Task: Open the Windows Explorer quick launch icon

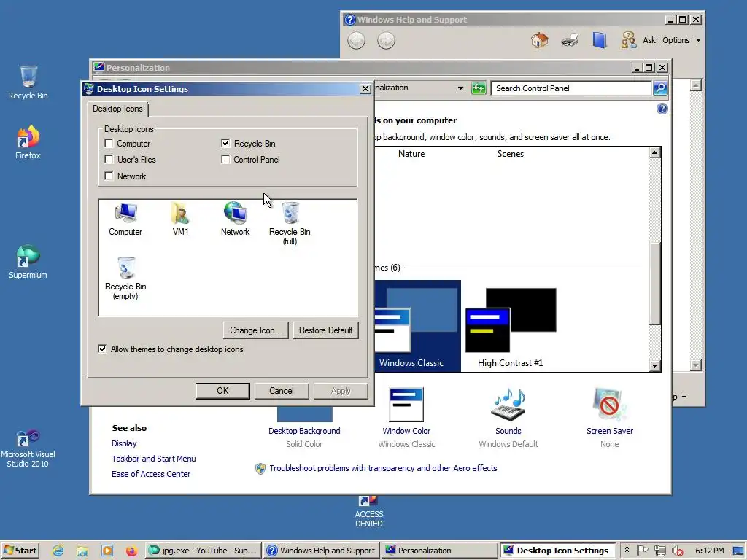Action: point(82,551)
